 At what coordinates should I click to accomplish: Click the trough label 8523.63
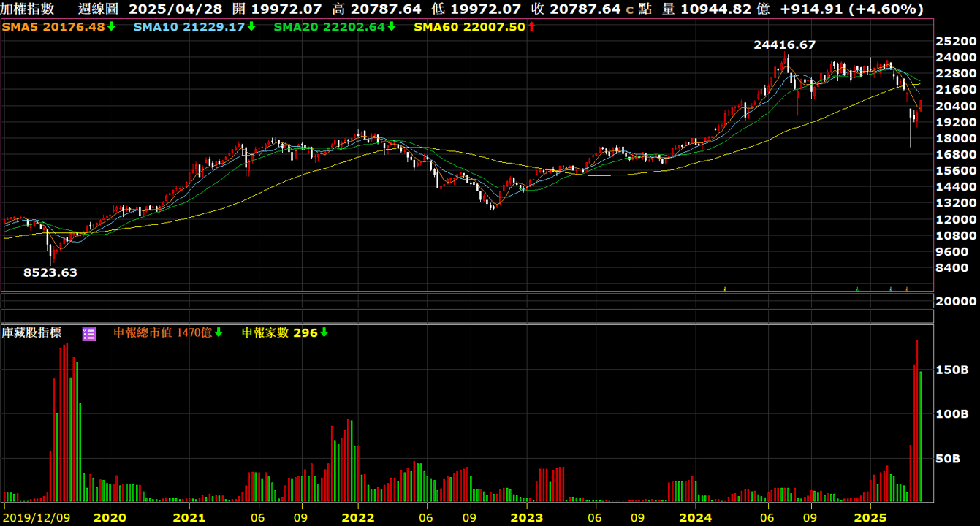click(50, 272)
